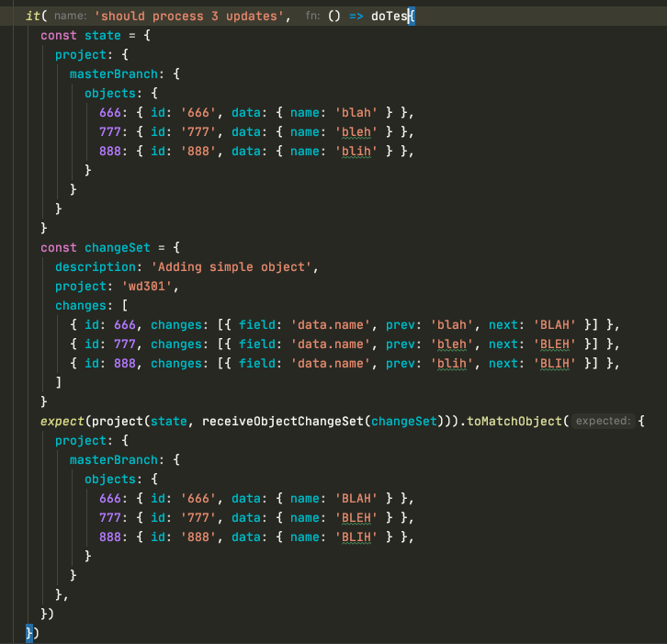
Task: Click the 'it' function at top
Action: click(x=33, y=17)
